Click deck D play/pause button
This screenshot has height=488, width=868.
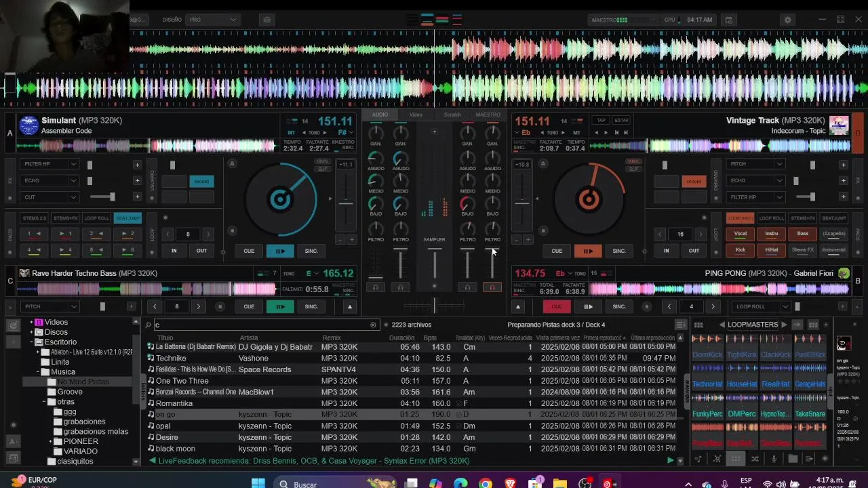click(x=588, y=251)
